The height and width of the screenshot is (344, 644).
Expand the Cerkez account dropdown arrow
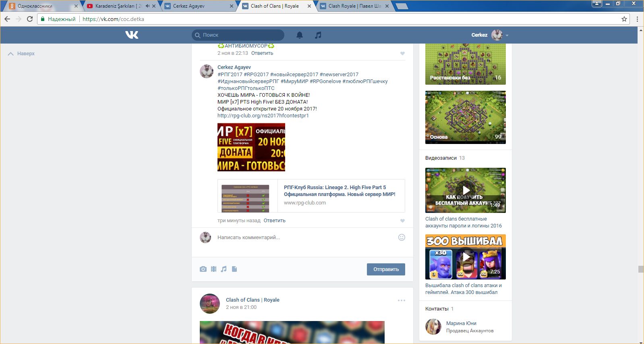[507, 35]
